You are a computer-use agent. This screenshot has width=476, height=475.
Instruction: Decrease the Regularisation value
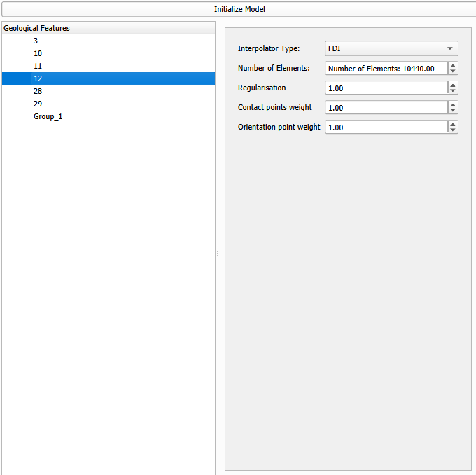pyautogui.click(x=453, y=91)
